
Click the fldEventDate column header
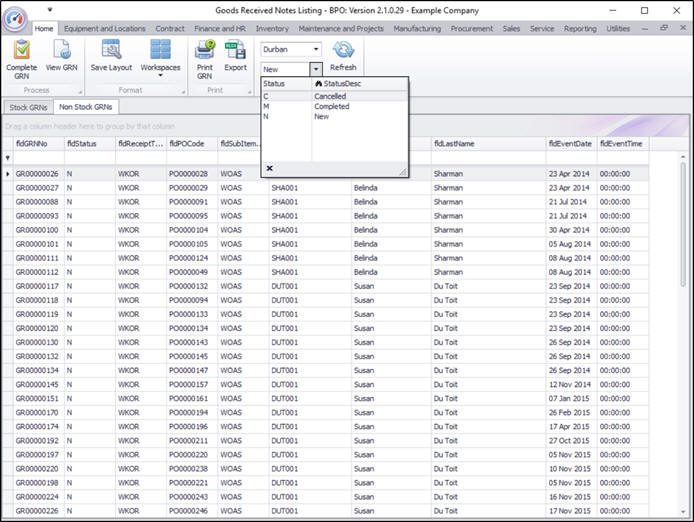click(569, 144)
